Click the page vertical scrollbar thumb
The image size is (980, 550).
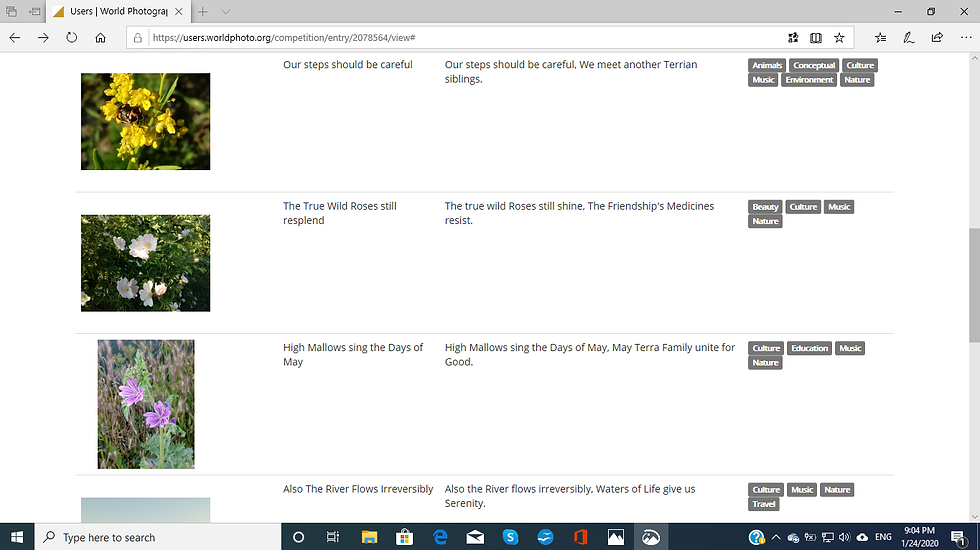click(x=974, y=285)
